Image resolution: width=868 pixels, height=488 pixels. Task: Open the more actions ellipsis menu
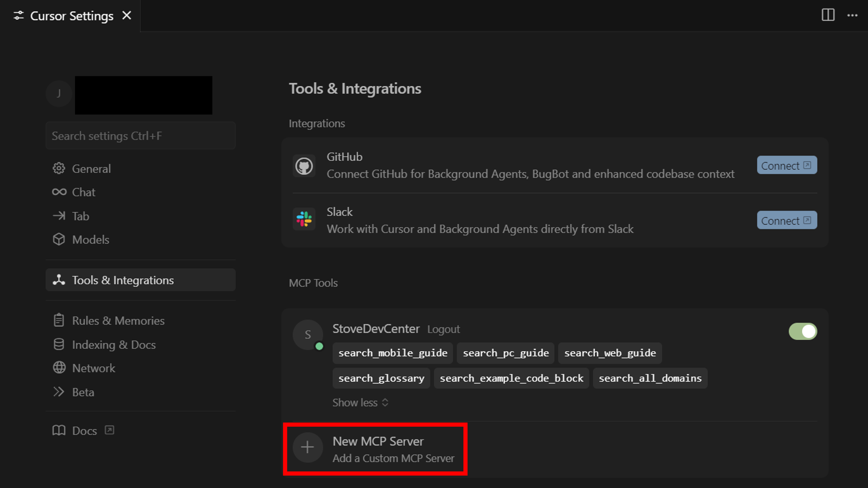coord(852,15)
